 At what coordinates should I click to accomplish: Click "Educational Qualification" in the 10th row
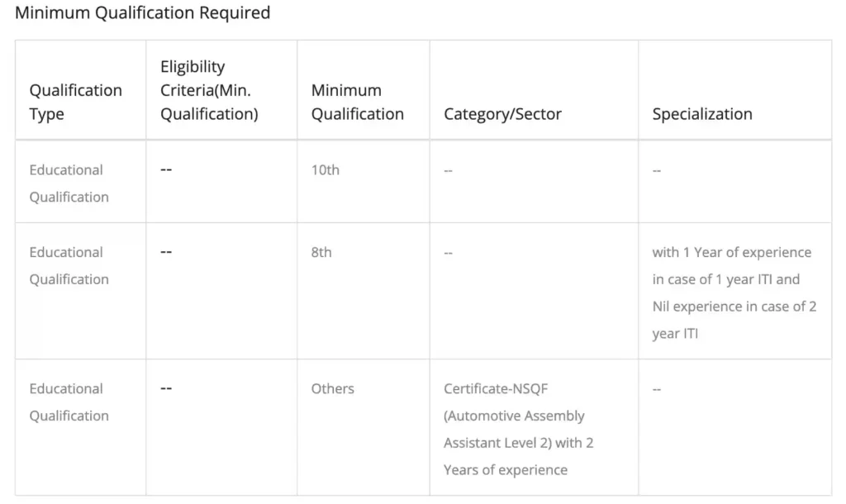69,183
